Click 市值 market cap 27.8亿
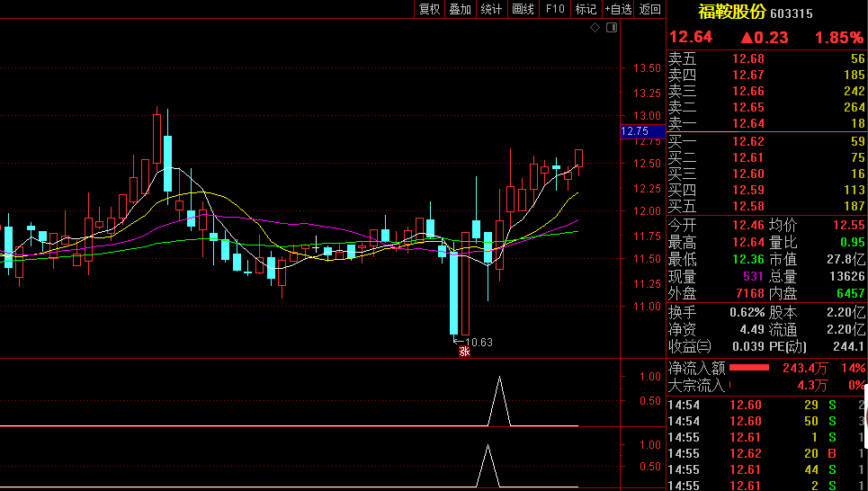Viewport: 868px width, 491px height. [x=846, y=259]
